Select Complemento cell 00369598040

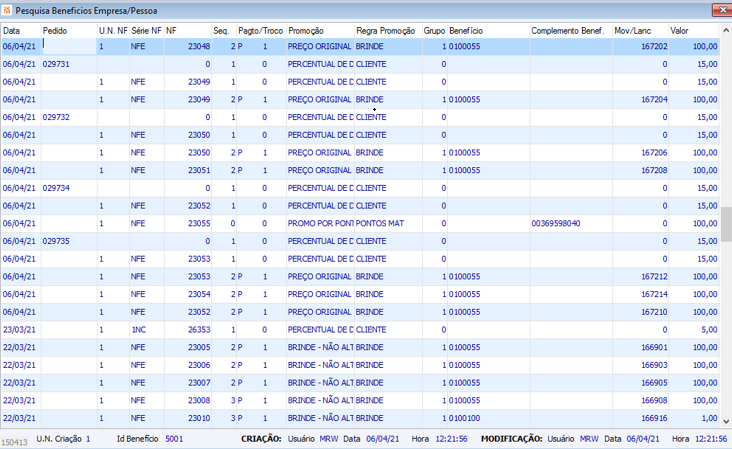tap(571, 224)
